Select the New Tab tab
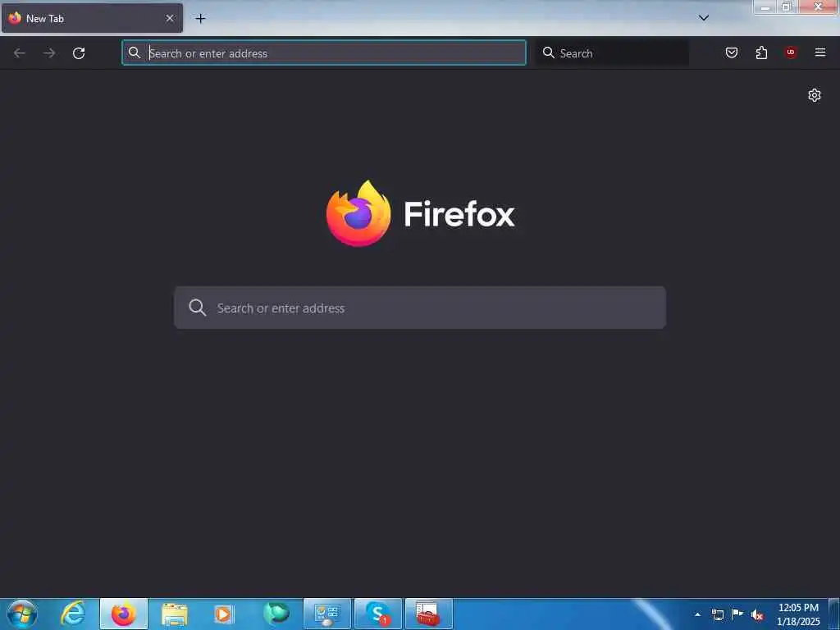Image resolution: width=840 pixels, height=630 pixels. click(x=92, y=18)
